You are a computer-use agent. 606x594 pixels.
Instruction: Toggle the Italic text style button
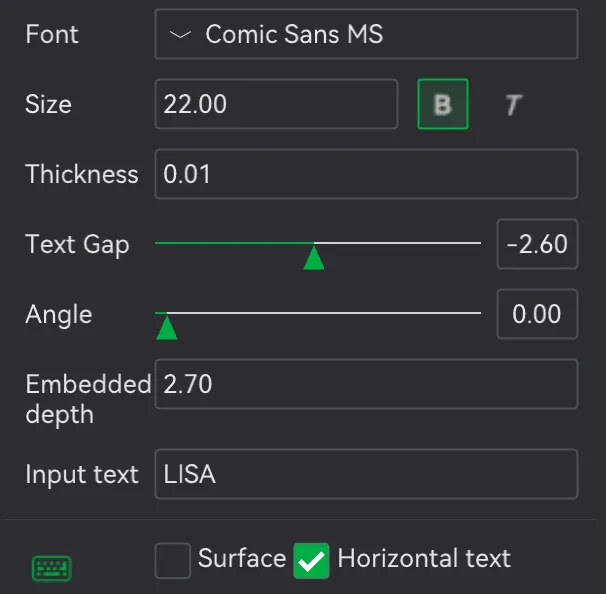pos(513,104)
